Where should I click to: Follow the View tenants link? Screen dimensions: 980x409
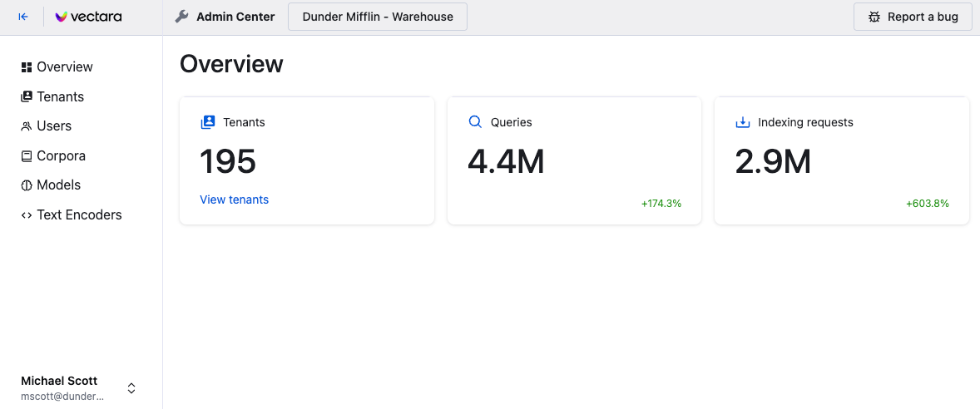point(234,200)
